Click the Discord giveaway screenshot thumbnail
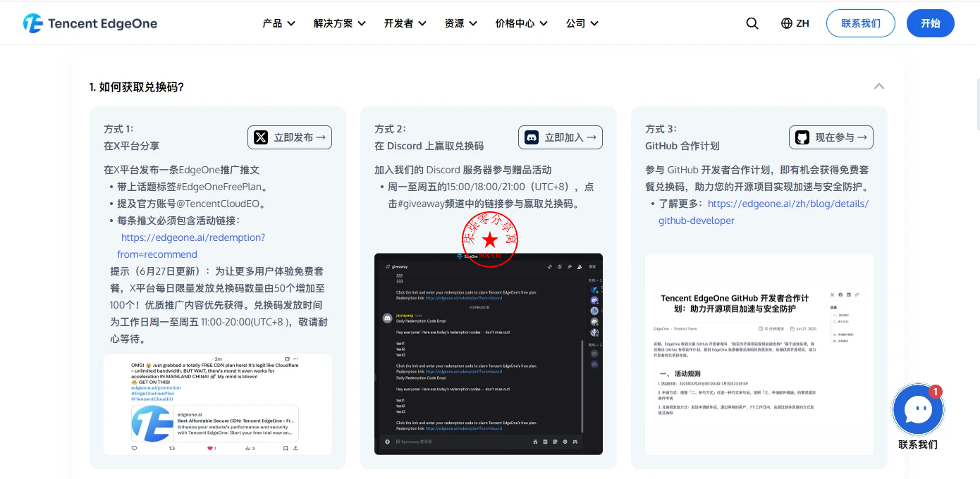980x479 pixels. [x=489, y=354]
